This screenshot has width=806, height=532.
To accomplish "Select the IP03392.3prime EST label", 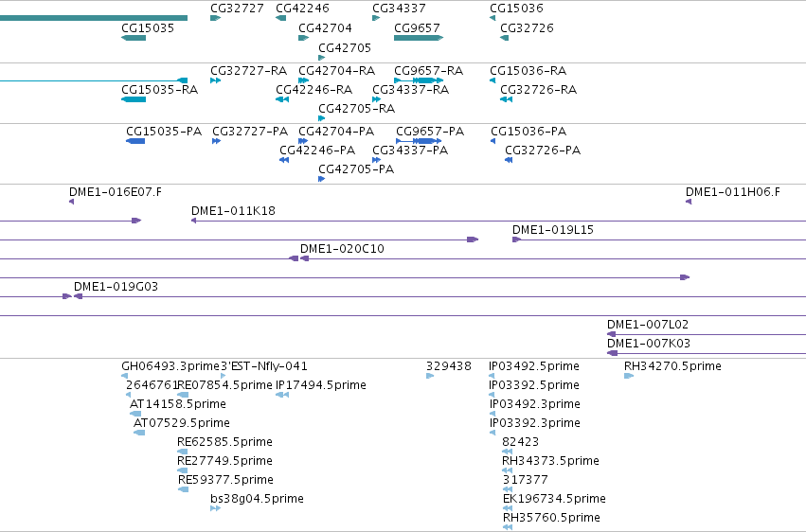I will pos(534,423).
